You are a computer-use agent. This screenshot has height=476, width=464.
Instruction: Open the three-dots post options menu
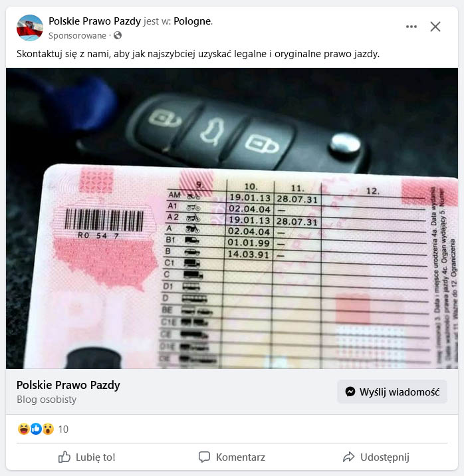click(x=411, y=27)
